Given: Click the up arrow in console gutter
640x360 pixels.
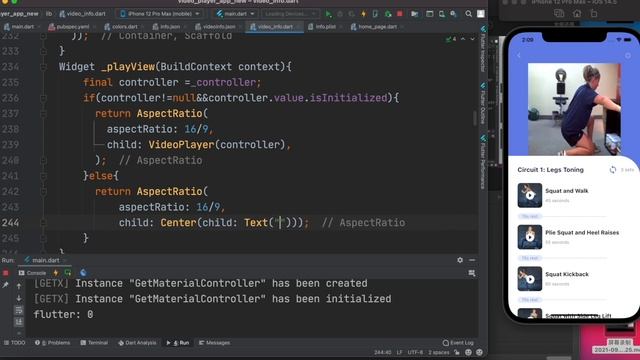Looking at the screenshot, I should pos(19,286).
